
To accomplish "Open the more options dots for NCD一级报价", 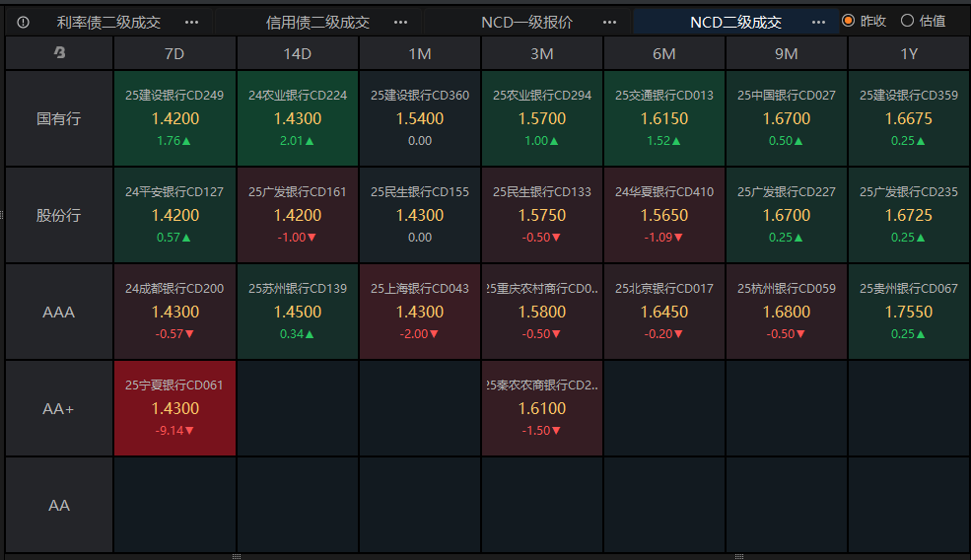I will (609, 22).
